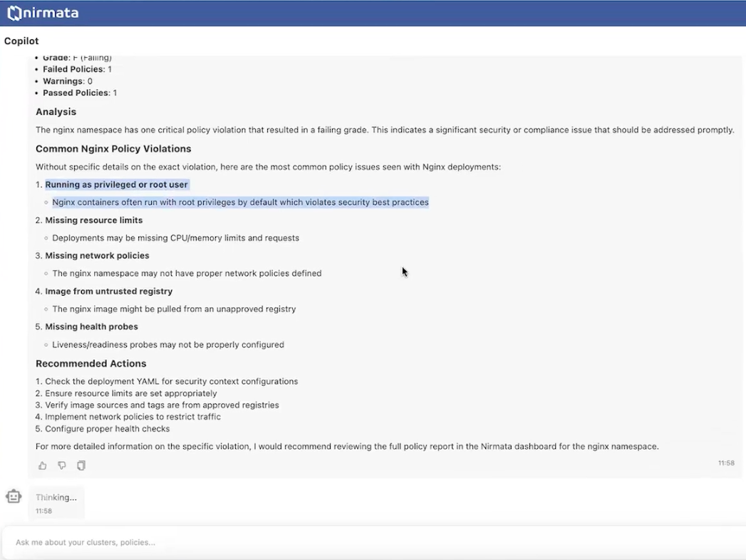Click the thumbs up icon below the analysis
The image size is (746, 560).
point(42,465)
